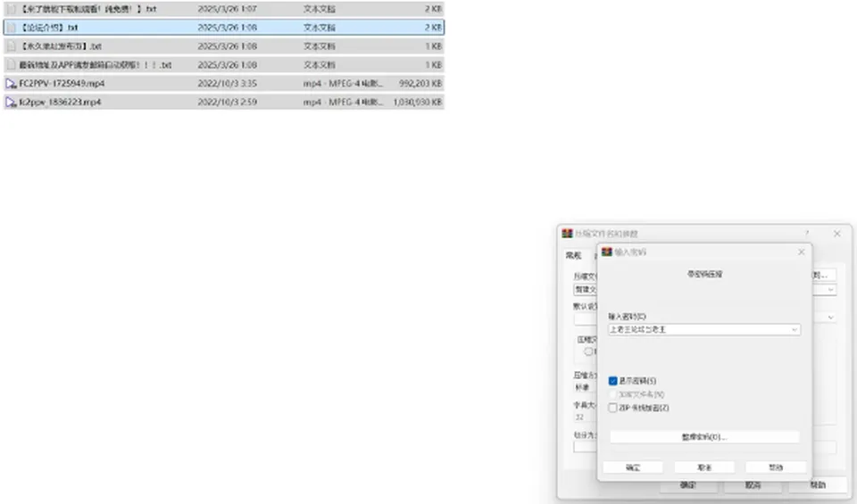Close the 输入密码 dialog with its X

click(802, 252)
